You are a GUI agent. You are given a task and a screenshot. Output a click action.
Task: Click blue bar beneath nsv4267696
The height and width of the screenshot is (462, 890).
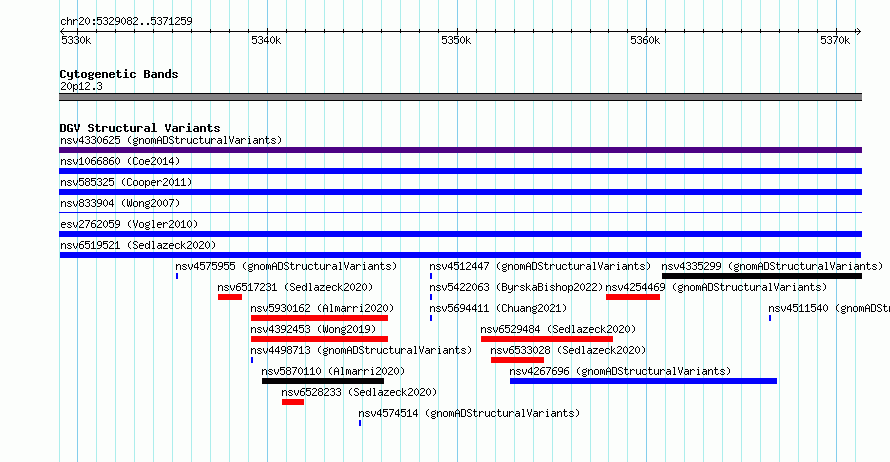[x=643, y=381]
